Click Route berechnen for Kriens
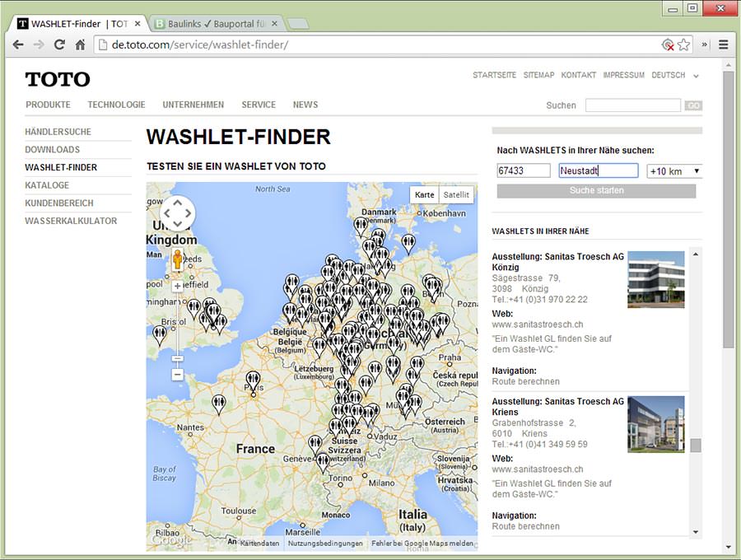Image resolution: width=741 pixels, height=560 pixels. coord(525,526)
